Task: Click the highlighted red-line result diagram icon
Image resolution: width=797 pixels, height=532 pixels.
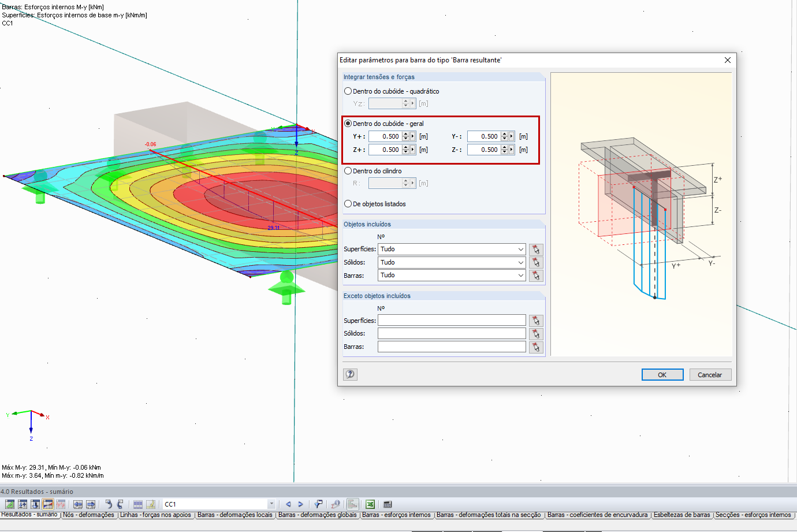Action: [x=48, y=504]
